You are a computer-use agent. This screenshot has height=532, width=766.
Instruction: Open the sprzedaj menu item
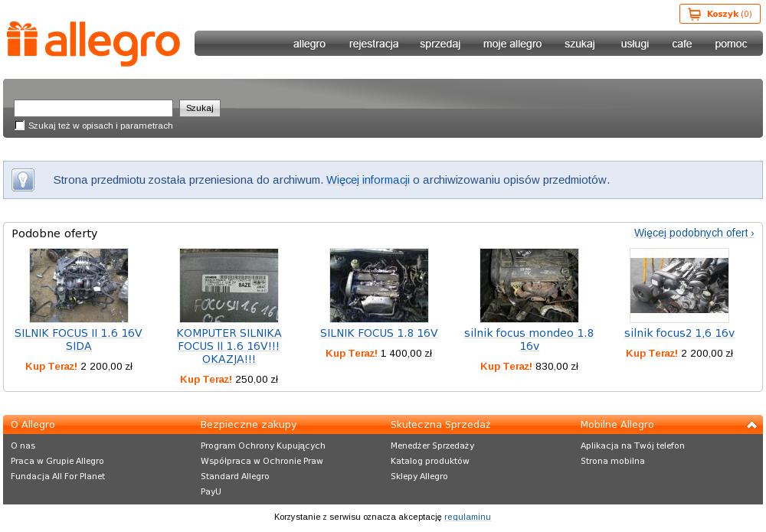(440, 44)
